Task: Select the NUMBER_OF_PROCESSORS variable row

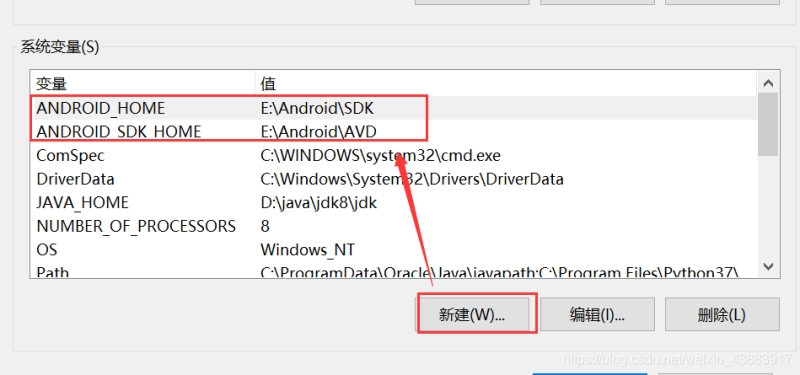Action: (393, 226)
